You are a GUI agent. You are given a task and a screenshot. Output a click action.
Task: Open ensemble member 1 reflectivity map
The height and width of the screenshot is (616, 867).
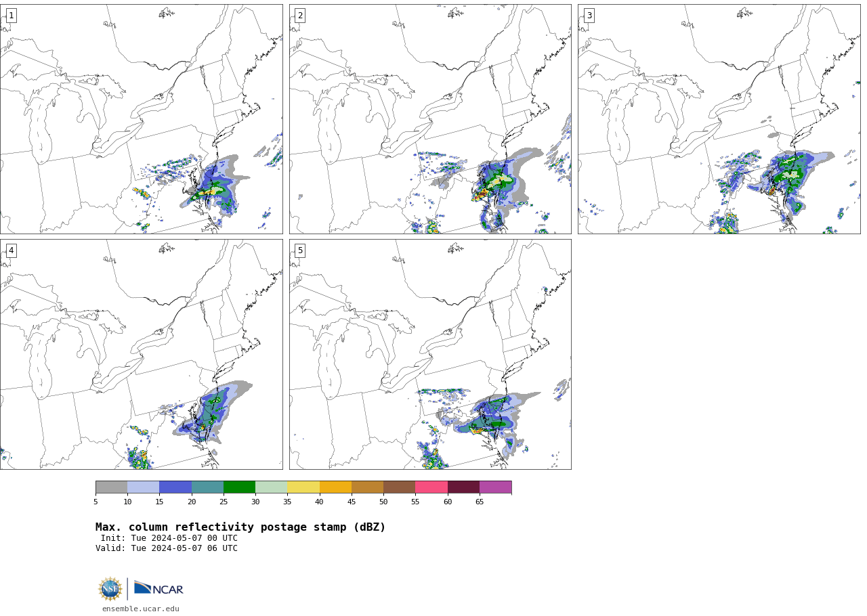[141, 119]
